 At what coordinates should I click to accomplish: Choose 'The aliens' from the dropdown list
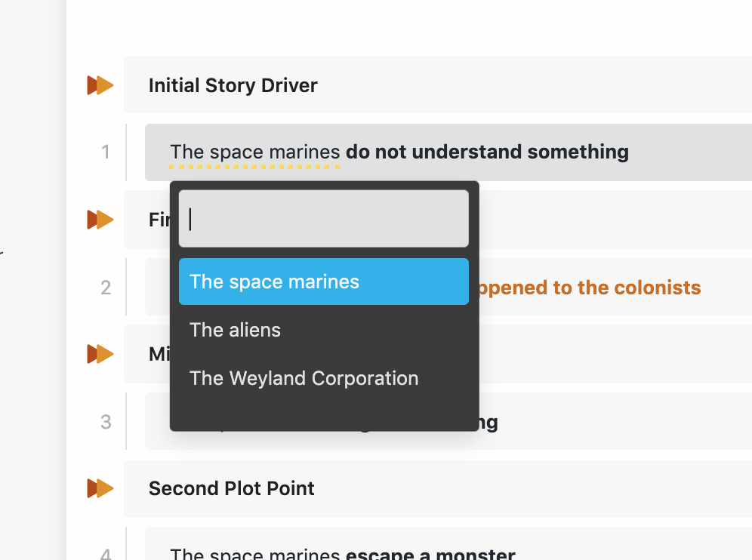click(324, 330)
